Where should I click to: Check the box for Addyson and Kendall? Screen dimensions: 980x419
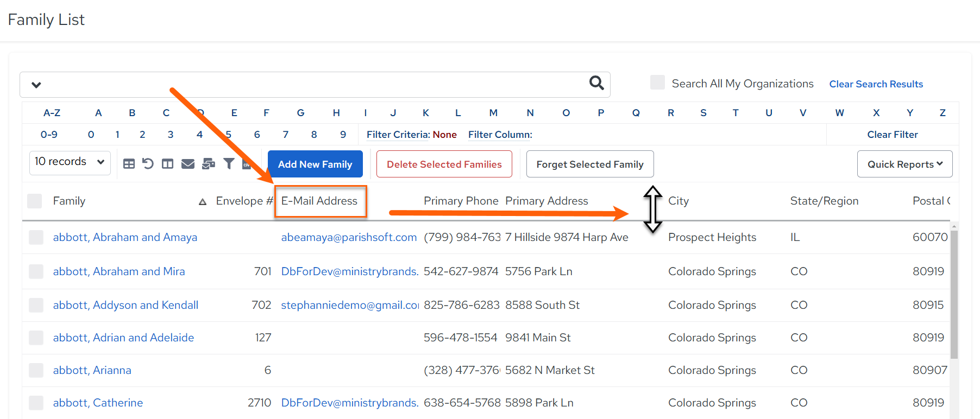(36, 305)
